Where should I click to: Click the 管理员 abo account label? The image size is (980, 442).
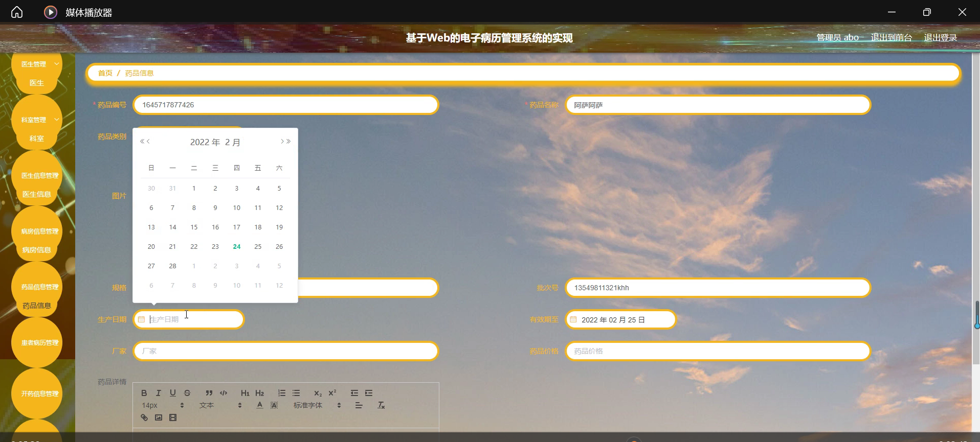point(838,37)
